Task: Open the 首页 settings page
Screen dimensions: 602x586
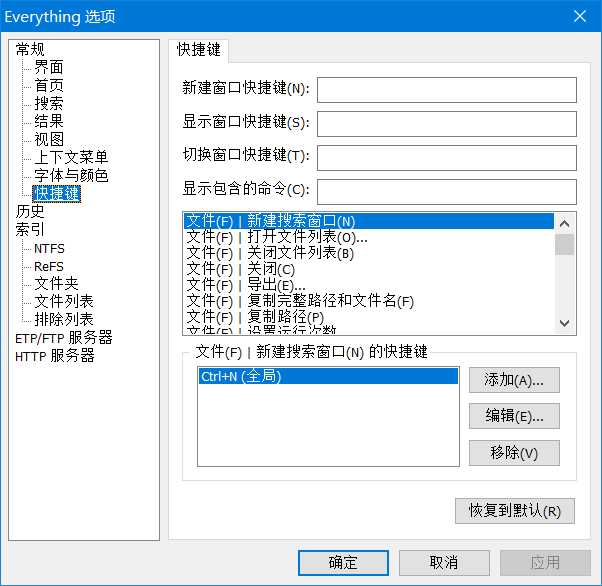Action: pos(49,85)
